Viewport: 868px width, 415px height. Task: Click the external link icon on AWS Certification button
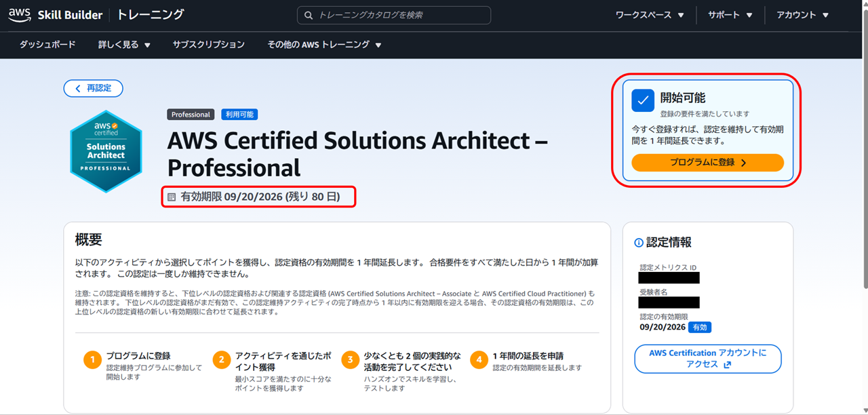728,365
